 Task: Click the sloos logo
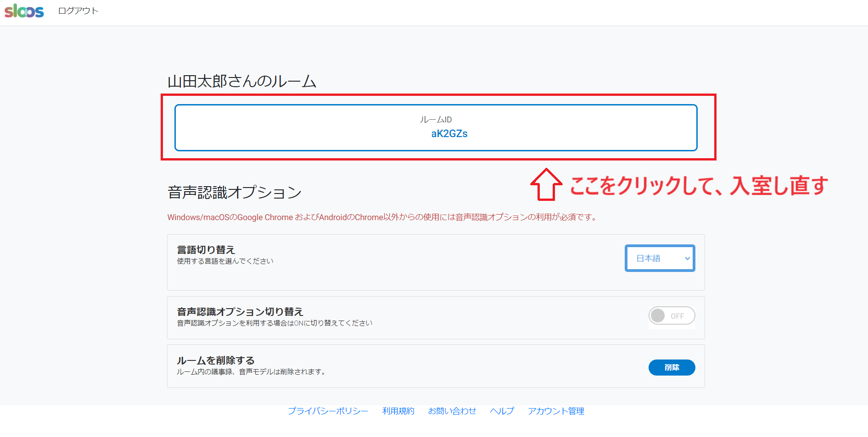24,11
